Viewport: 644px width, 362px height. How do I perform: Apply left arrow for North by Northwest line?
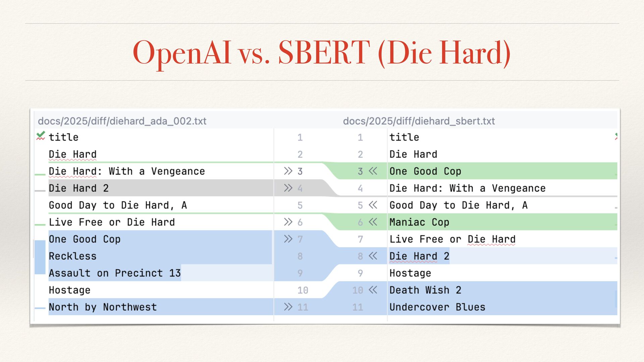(x=288, y=307)
